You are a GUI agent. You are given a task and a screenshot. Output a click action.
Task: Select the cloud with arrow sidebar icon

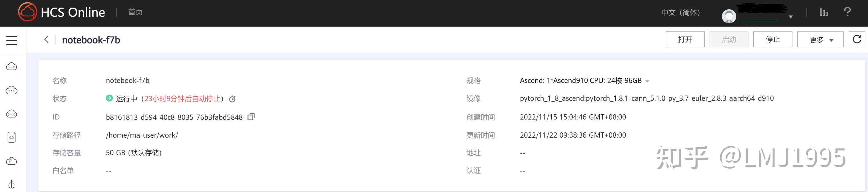click(11, 161)
